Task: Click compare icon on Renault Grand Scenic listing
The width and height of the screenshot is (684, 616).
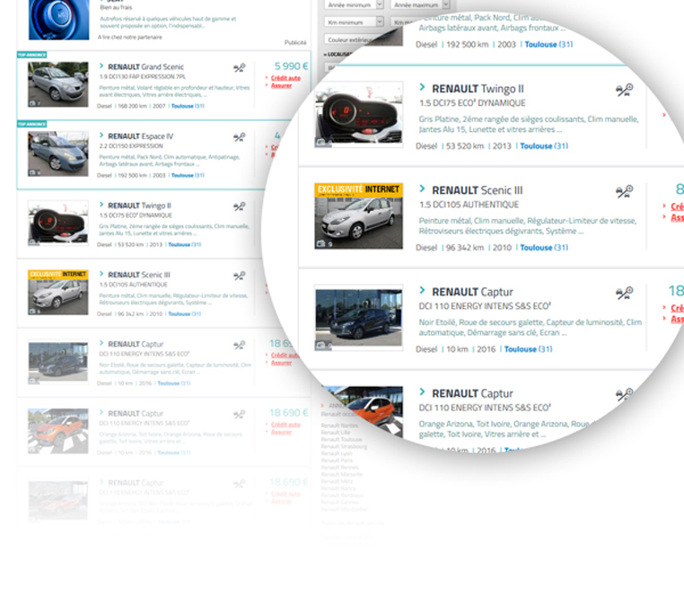Action: pyautogui.click(x=239, y=68)
